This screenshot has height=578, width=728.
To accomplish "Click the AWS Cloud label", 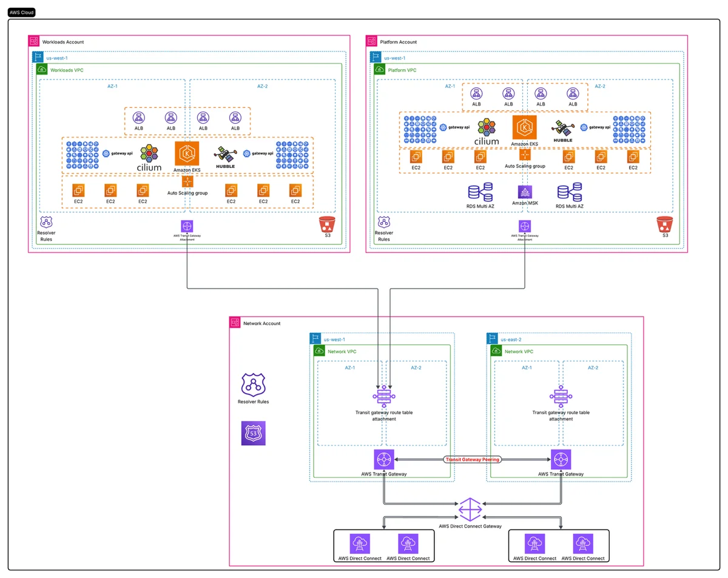I will (21, 12).
